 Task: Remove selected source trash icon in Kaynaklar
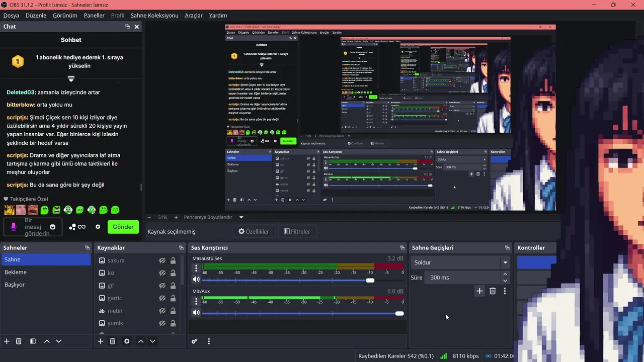pyautogui.click(x=113, y=341)
